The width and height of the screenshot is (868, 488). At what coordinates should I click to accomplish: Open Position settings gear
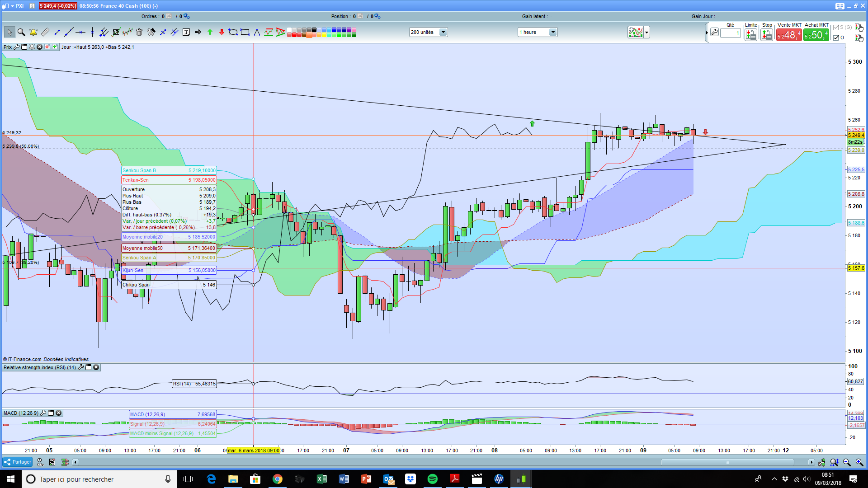coord(377,16)
